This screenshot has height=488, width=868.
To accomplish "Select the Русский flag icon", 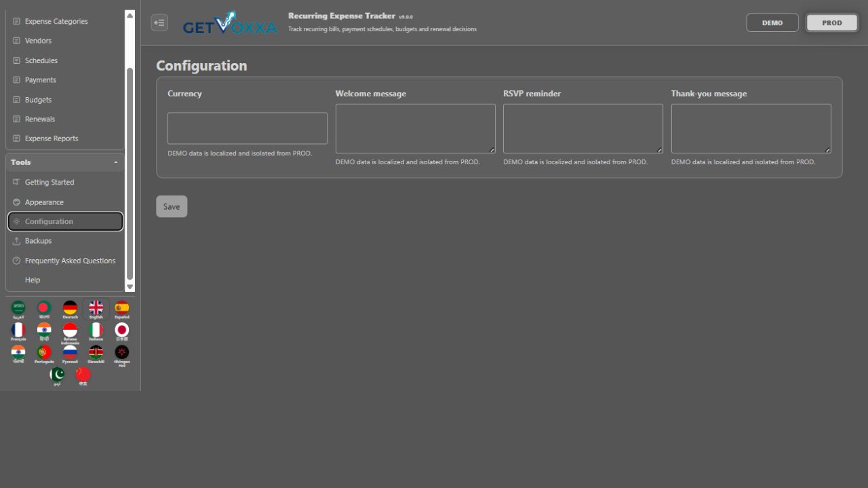I will click(x=70, y=354).
